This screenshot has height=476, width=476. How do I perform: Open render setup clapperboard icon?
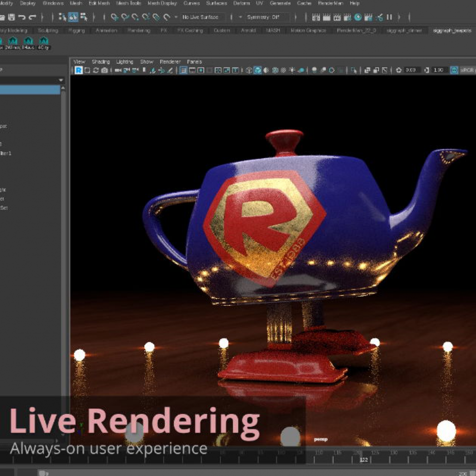pyautogui.click(x=368, y=17)
